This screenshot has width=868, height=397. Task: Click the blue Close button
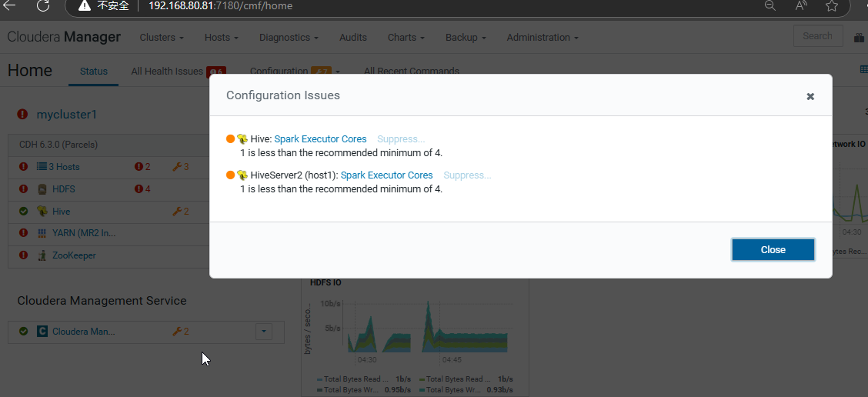pyautogui.click(x=773, y=250)
